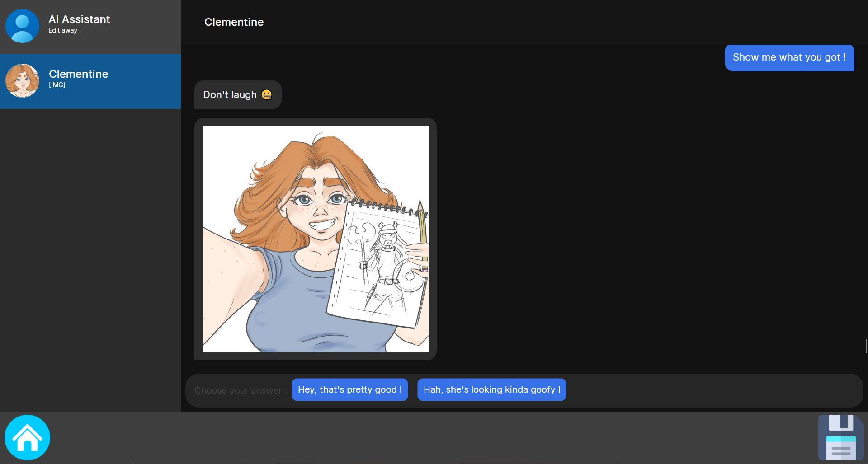Open the AI Assistant conversation by its name
Image resolution: width=868 pixels, height=464 pixels.
coord(79,19)
